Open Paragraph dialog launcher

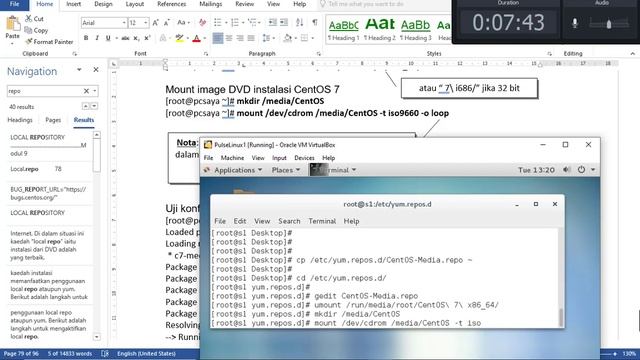pos(318,53)
